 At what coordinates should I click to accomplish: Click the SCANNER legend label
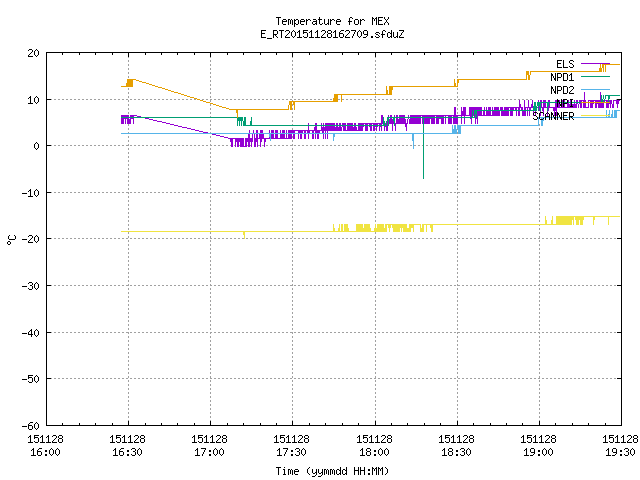(x=553, y=116)
